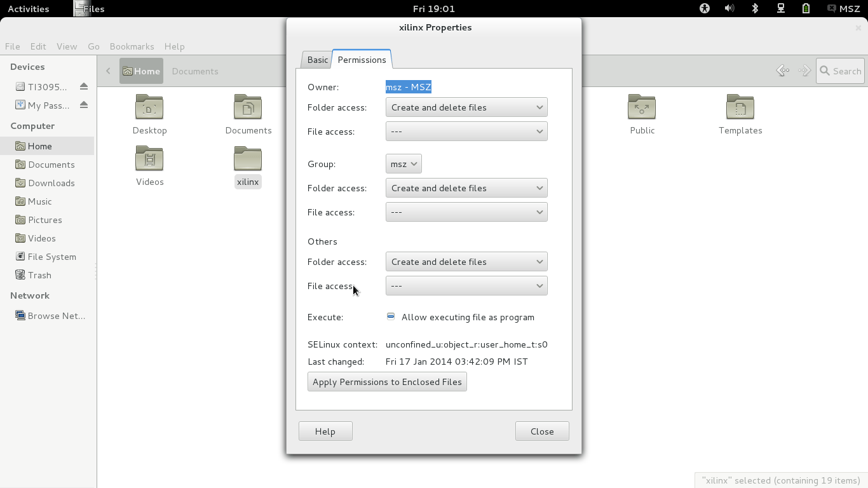The image size is (868, 488).
Task: Click the previous-location arrow beside Search
Action: click(783, 71)
